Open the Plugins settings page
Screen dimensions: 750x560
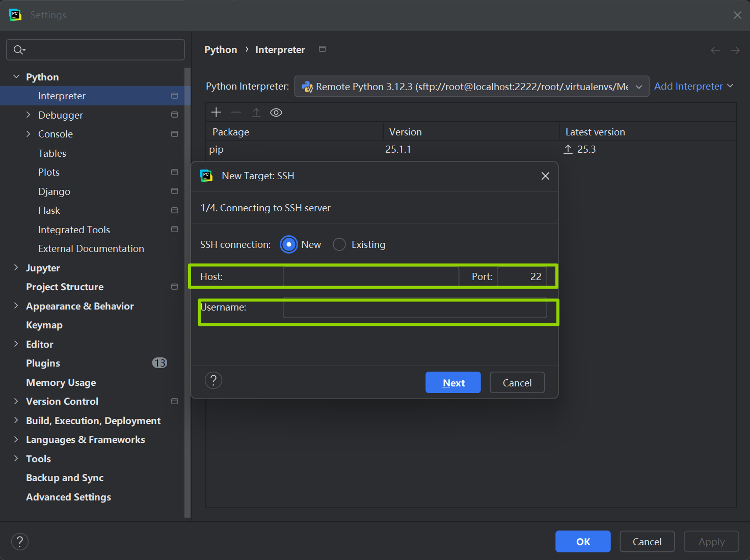point(43,363)
